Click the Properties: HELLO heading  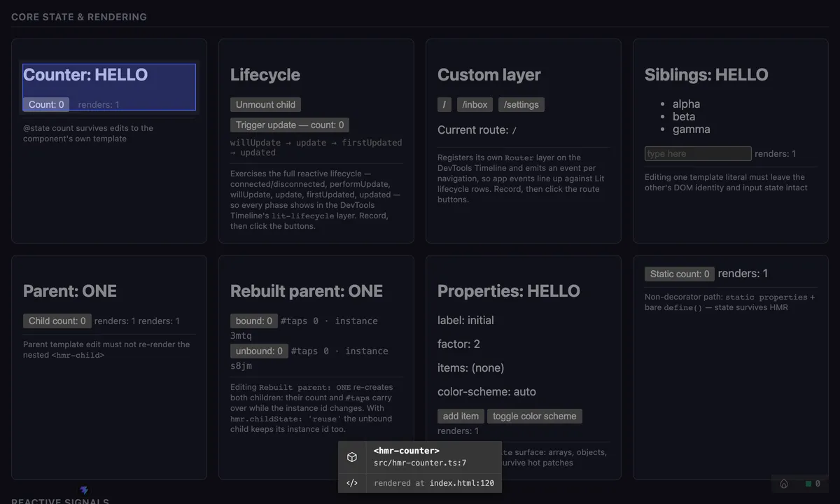(x=509, y=290)
